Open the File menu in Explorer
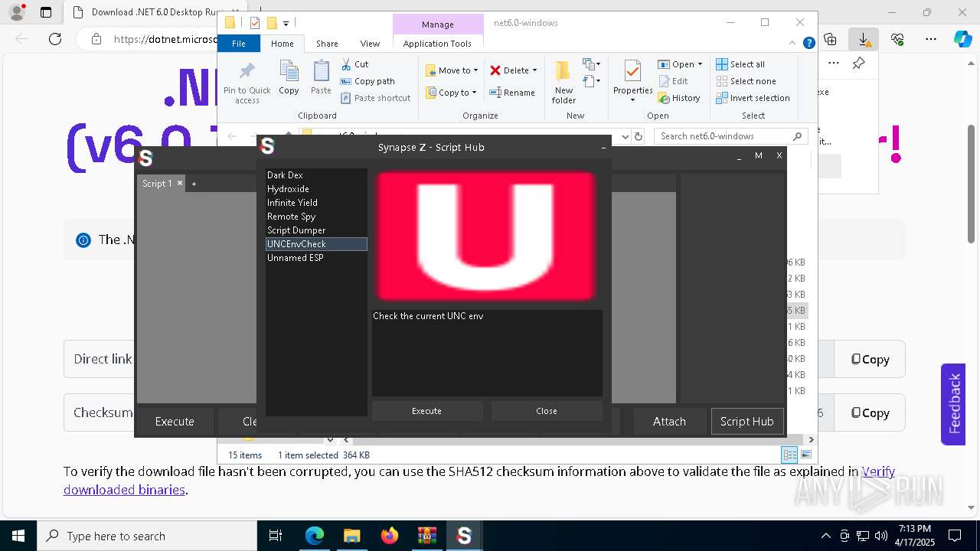The image size is (980, 551). (x=239, y=44)
